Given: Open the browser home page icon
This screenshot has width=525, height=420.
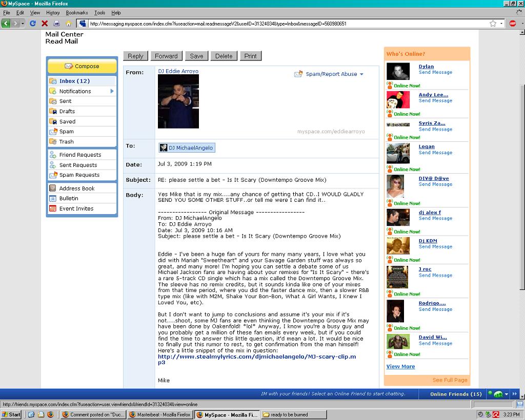Looking at the screenshot, I should [68, 24].
